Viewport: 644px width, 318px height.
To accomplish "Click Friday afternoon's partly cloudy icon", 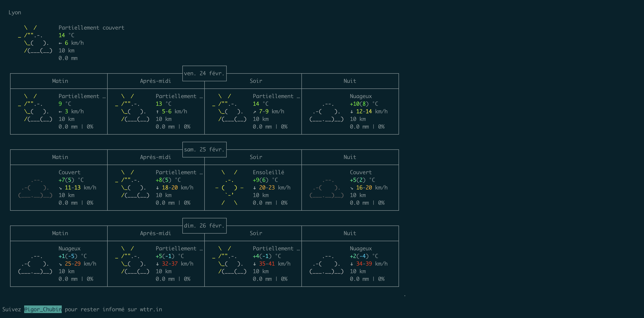I will pyautogui.click(x=132, y=108).
